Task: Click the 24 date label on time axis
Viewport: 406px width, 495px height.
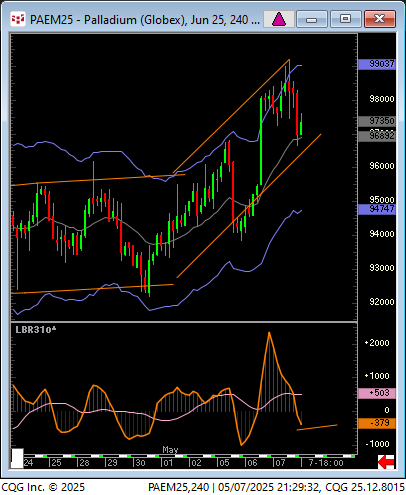Action: pos(28,463)
